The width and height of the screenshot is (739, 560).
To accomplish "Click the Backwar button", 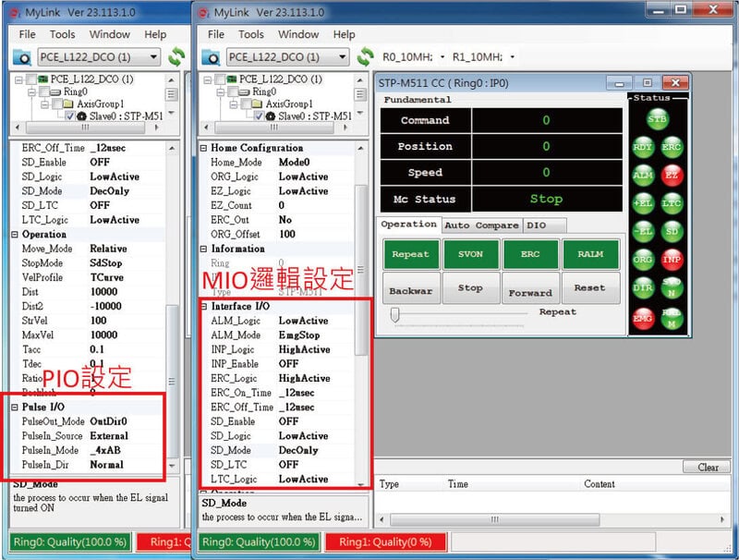I will click(411, 288).
